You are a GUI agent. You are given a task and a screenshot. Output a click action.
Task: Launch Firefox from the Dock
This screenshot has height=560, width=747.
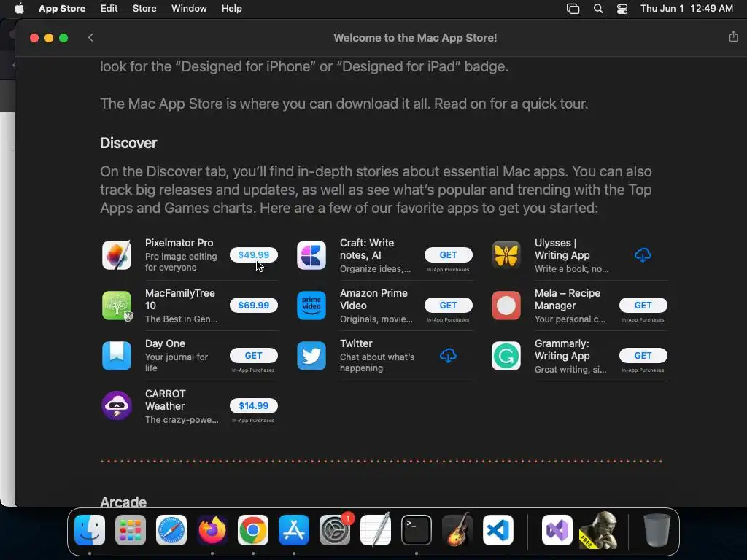pos(212,530)
